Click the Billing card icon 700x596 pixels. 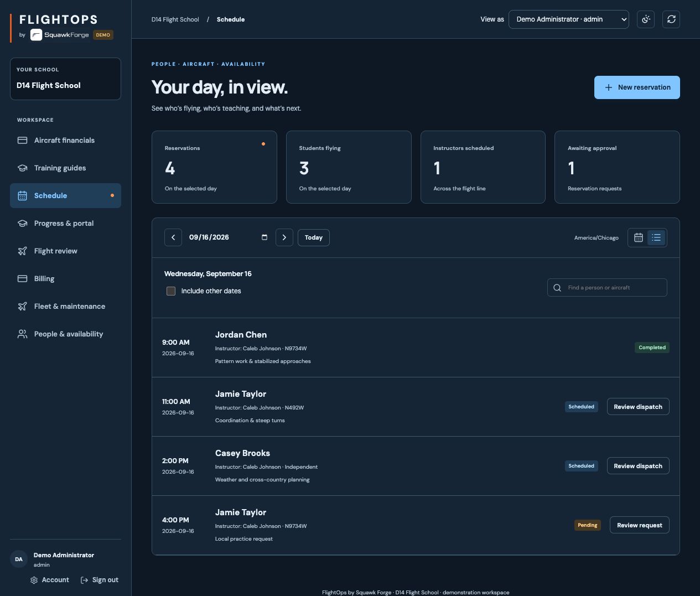pos(23,279)
